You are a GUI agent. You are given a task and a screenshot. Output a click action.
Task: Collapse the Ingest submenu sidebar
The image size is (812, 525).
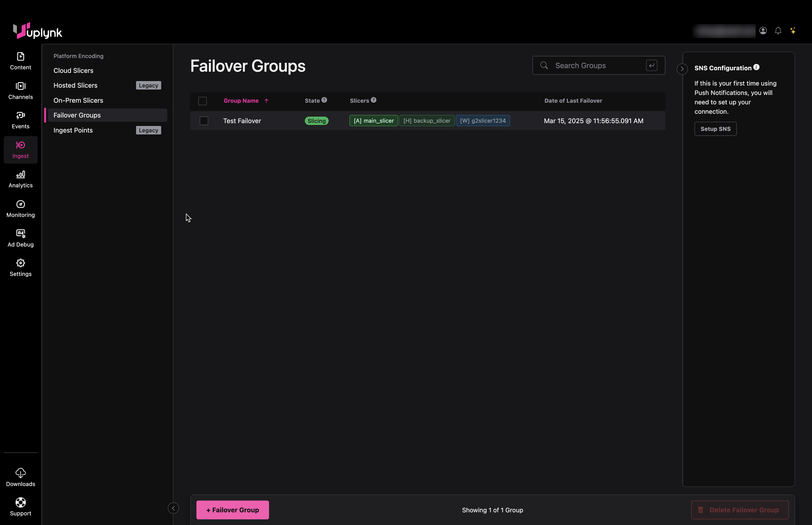[x=173, y=508]
